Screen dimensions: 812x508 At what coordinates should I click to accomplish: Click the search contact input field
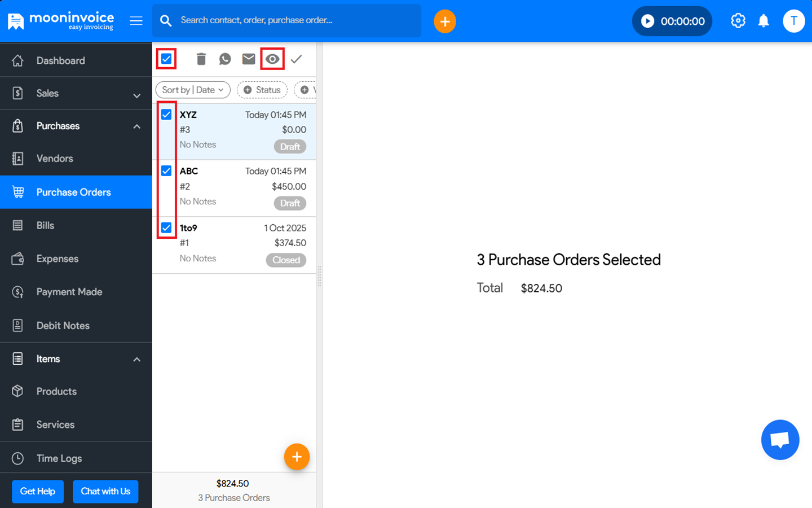coord(293,21)
